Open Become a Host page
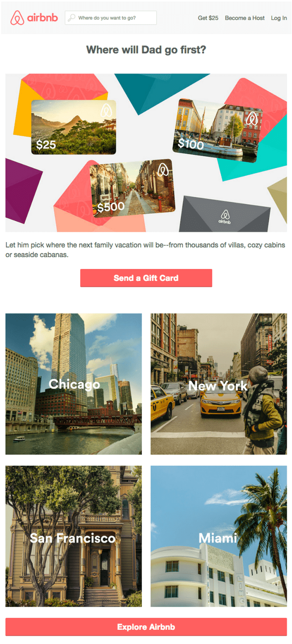The width and height of the screenshot is (292, 644). (x=245, y=18)
